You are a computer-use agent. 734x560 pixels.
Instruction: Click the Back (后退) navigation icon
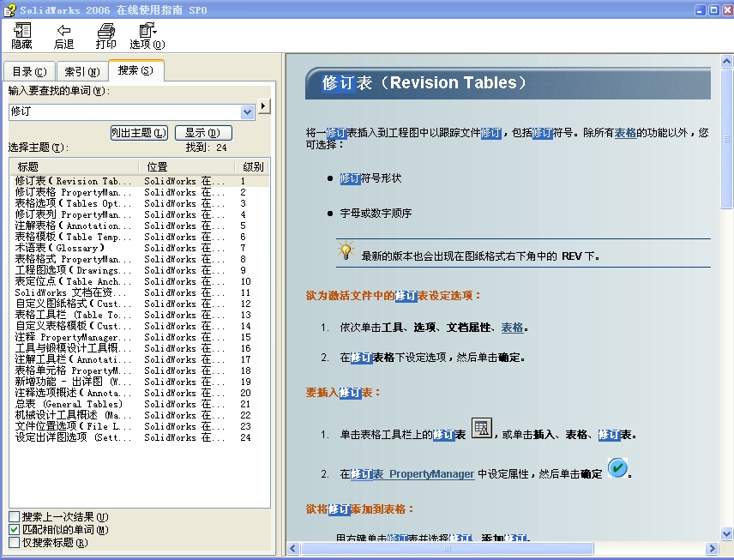point(63,35)
